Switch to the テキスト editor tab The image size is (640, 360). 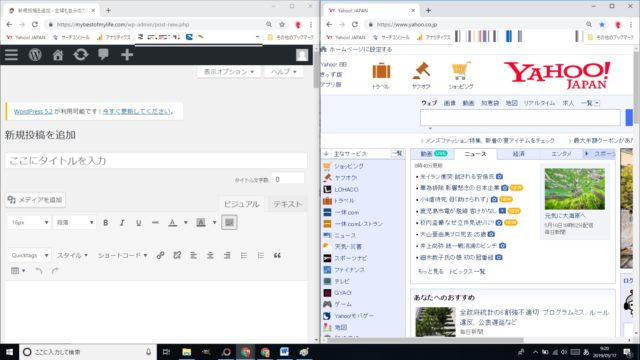click(x=287, y=204)
